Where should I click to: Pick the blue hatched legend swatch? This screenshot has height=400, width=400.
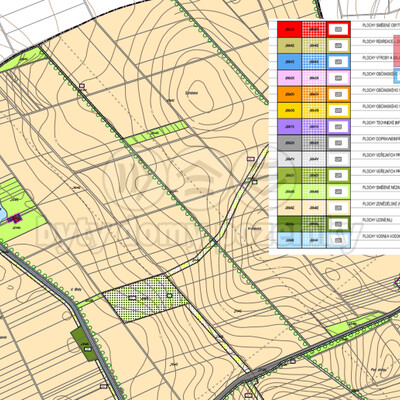tap(314, 62)
